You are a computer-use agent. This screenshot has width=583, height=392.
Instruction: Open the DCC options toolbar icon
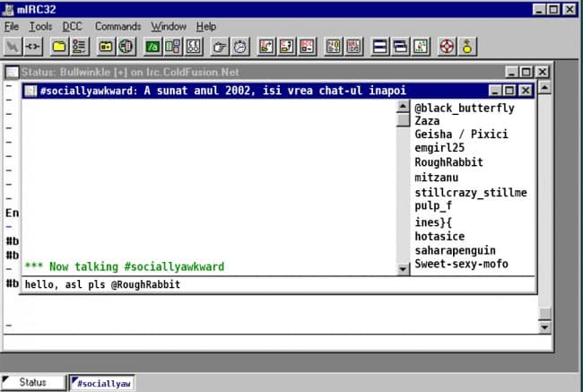(x=307, y=47)
